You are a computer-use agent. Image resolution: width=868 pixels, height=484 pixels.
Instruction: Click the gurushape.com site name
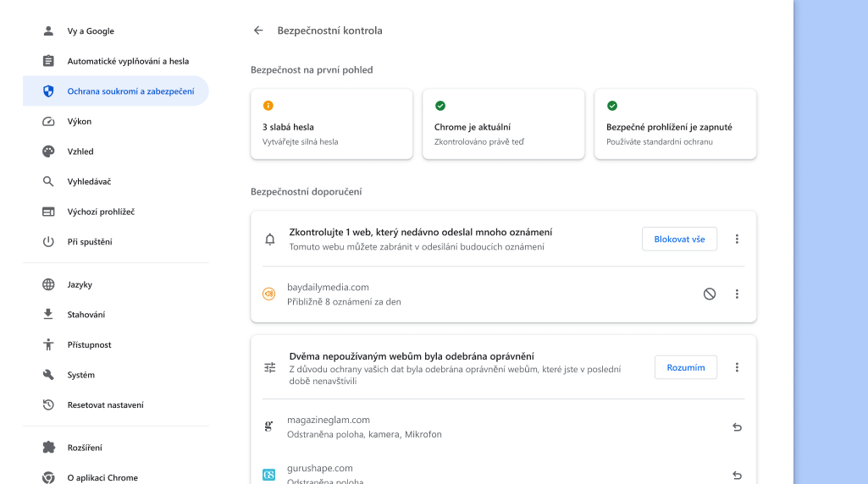[320, 468]
